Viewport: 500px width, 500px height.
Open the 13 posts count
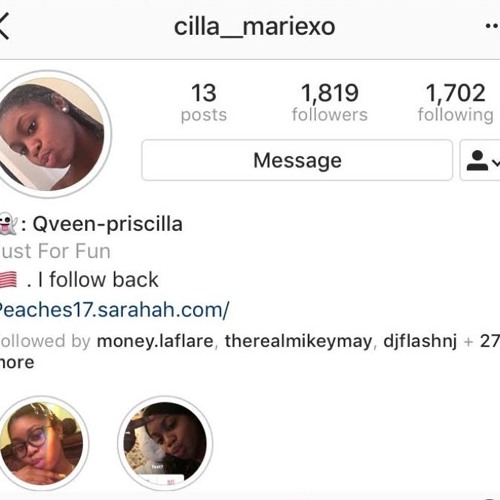[x=204, y=102]
